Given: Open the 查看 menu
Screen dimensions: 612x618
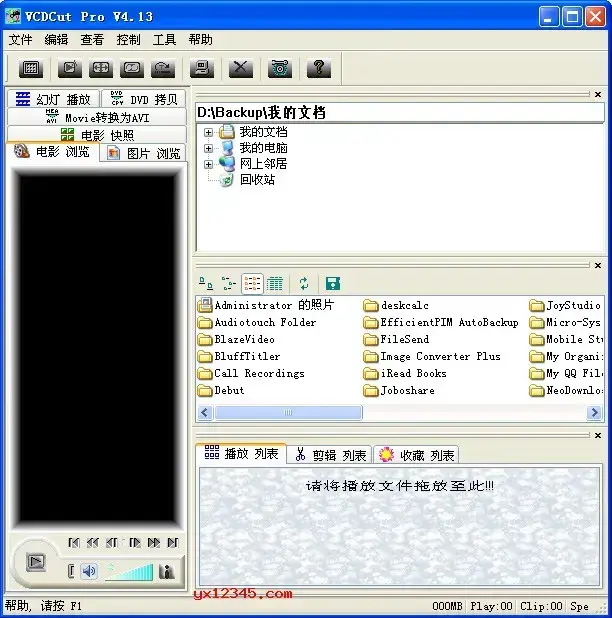Looking at the screenshot, I should pyautogui.click(x=92, y=39).
